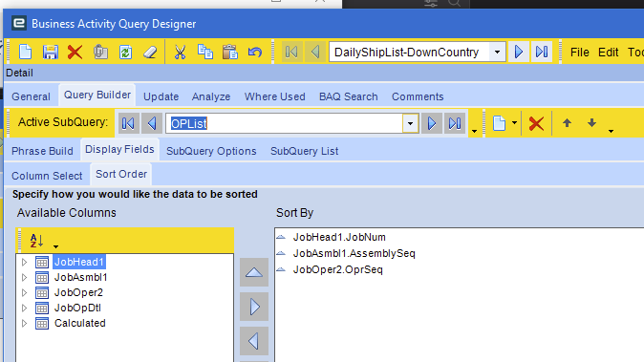Open the new subquery type dropdown arrow
Viewport: 644px width, 362px height.
(514, 122)
